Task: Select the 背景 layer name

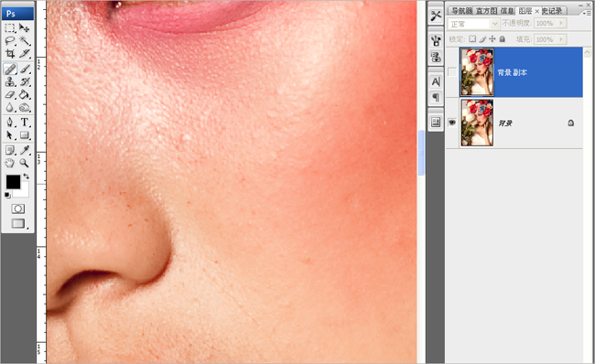Action: click(x=505, y=123)
